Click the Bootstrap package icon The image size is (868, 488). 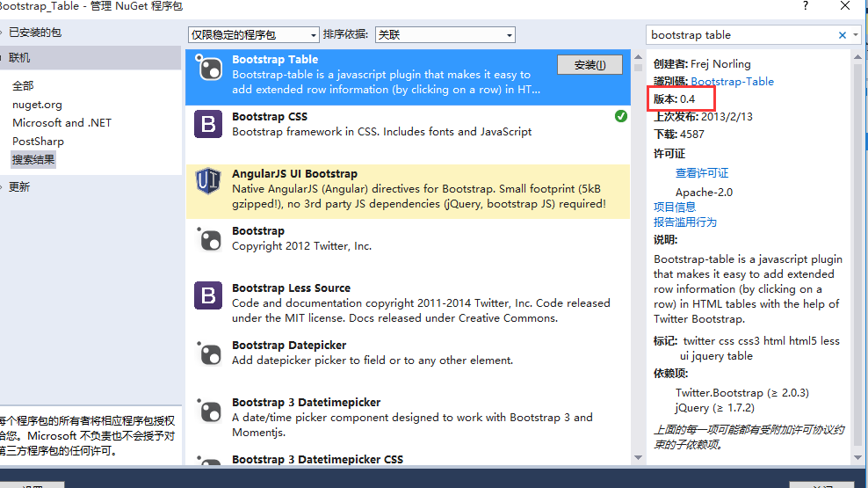[x=209, y=239]
